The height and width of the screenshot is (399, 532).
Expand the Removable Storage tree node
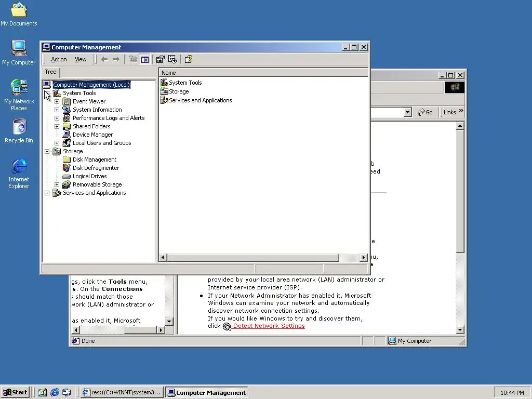57,184
